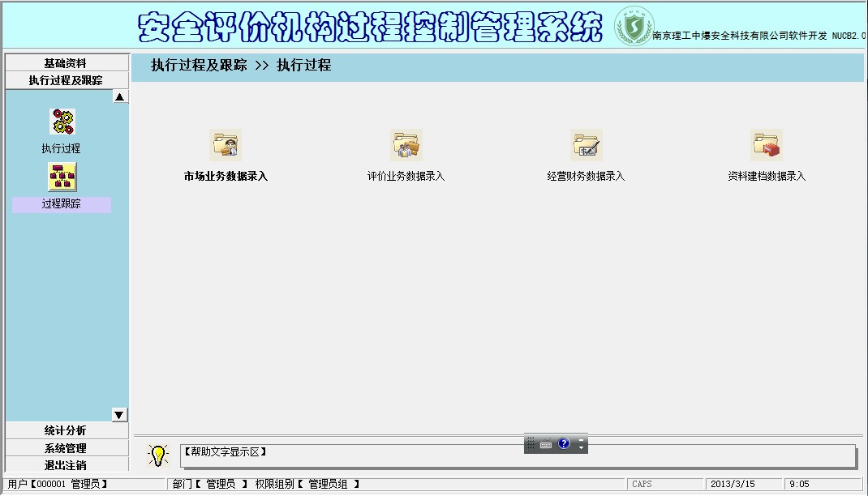Click the 南京理工中爆安全科技有限公司软件开发 text
Viewport: 868px width, 496px height.
click(740, 36)
